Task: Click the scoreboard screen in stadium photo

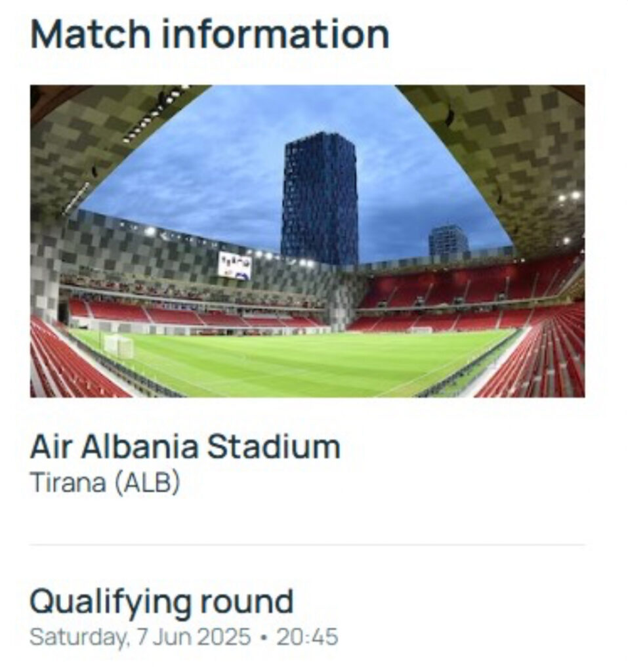Action: click(235, 265)
